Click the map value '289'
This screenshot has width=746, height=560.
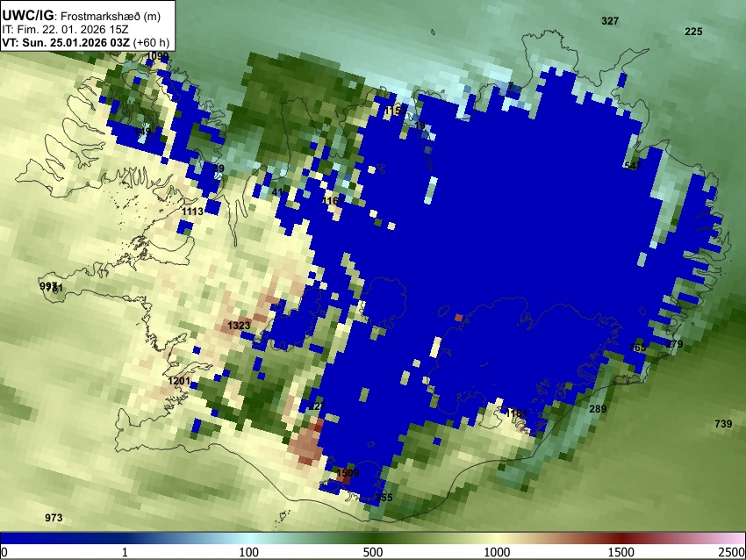(598, 409)
